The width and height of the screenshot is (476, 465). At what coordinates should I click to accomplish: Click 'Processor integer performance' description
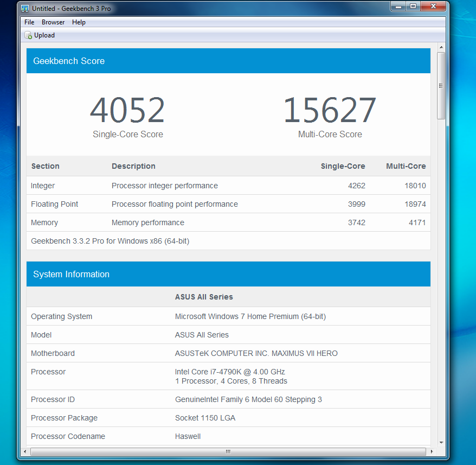164,186
